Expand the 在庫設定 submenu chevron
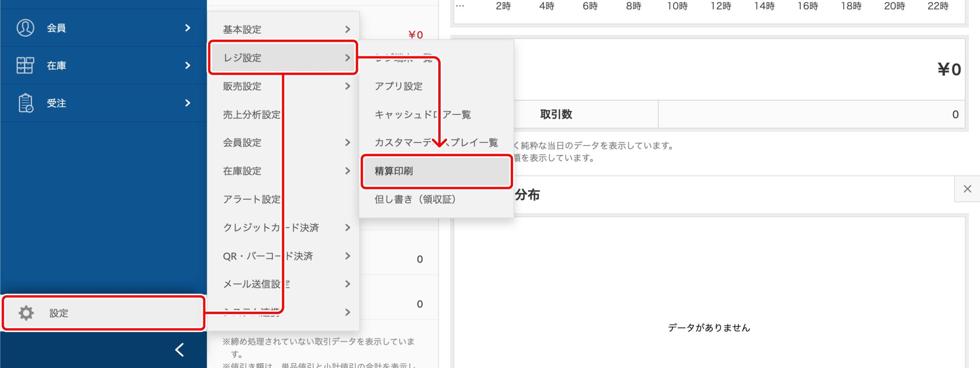 pyautogui.click(x=348, y=171)
